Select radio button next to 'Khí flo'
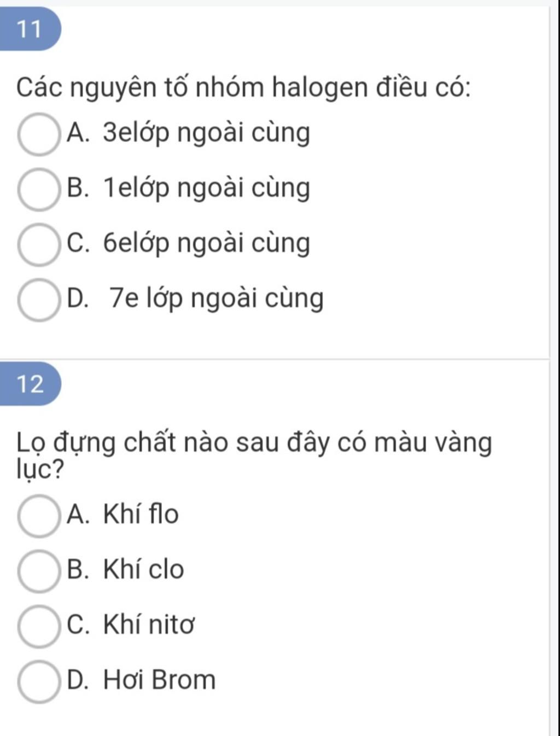 point(38,516)
